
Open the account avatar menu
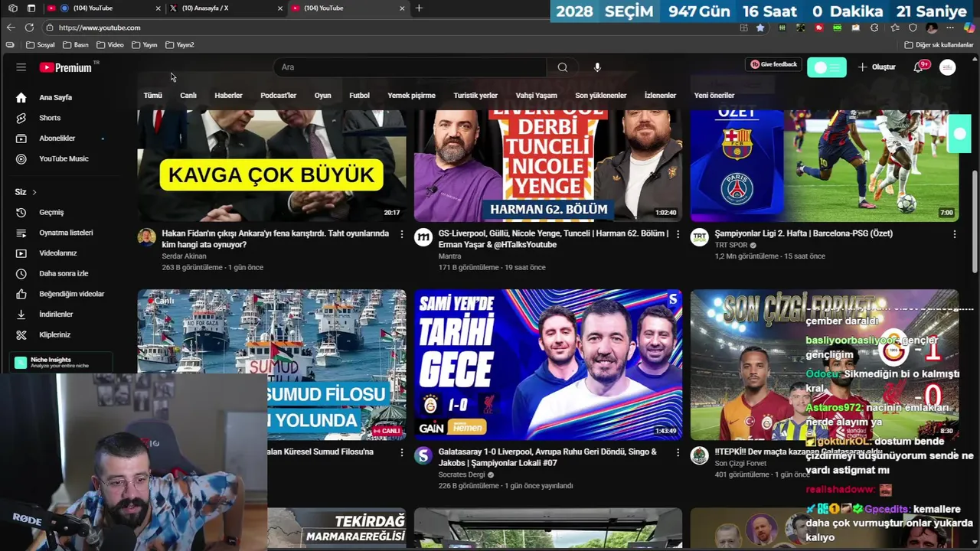[948, 67]
